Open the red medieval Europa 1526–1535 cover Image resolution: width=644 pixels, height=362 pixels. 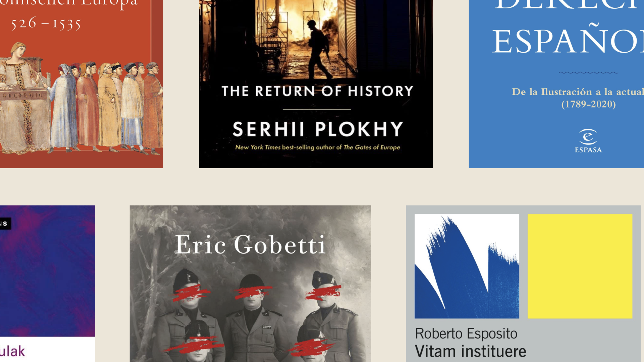[x=82, y=84]
